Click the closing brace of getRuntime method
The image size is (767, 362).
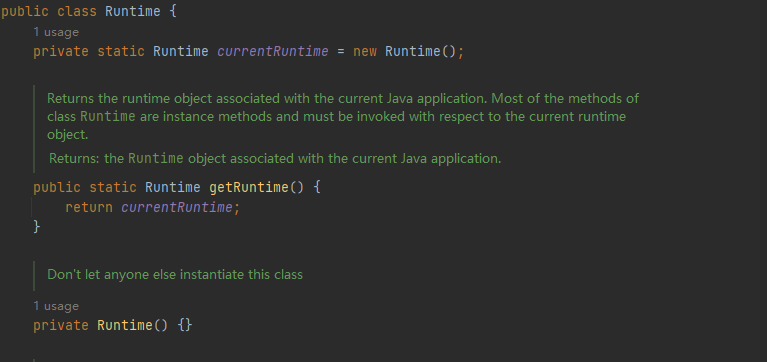37,226
